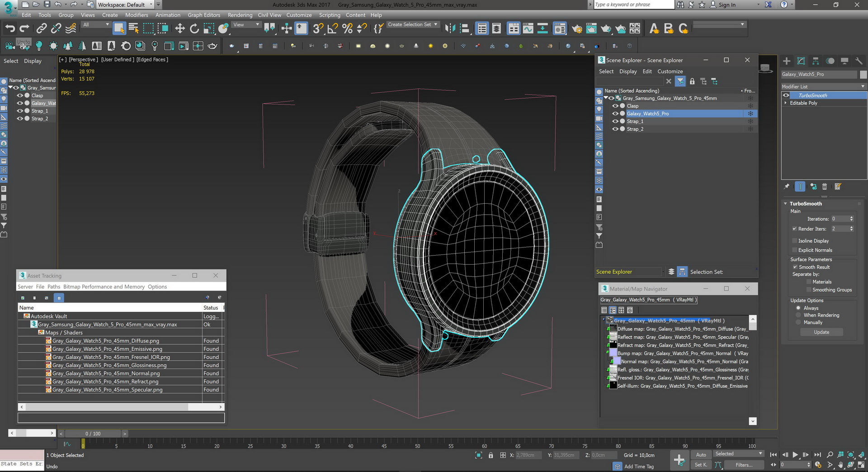Uncheck the Smooth Result checkbox
The image size is (868, 472).
[x=795, y=267]
